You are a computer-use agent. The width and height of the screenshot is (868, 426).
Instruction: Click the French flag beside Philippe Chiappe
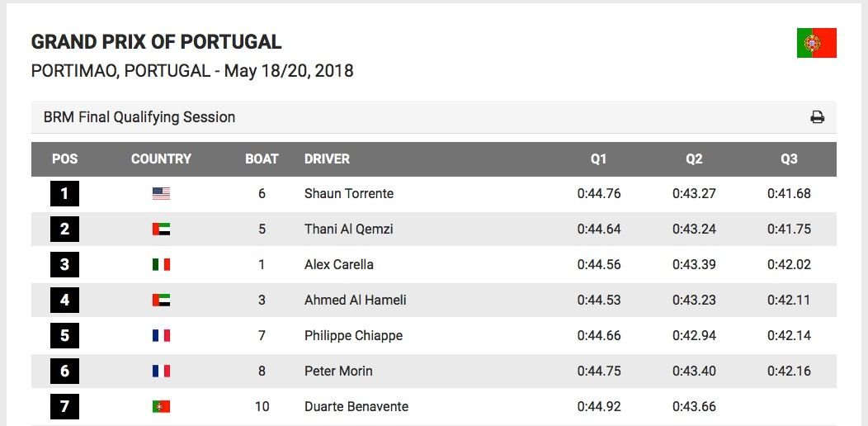(161, 335)
